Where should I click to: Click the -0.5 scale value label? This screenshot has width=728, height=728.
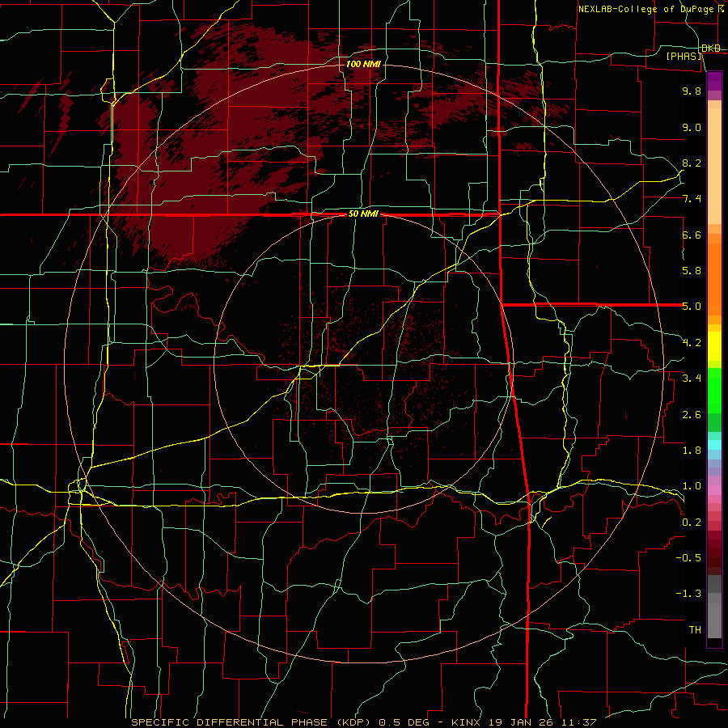[x=688, y=558]
